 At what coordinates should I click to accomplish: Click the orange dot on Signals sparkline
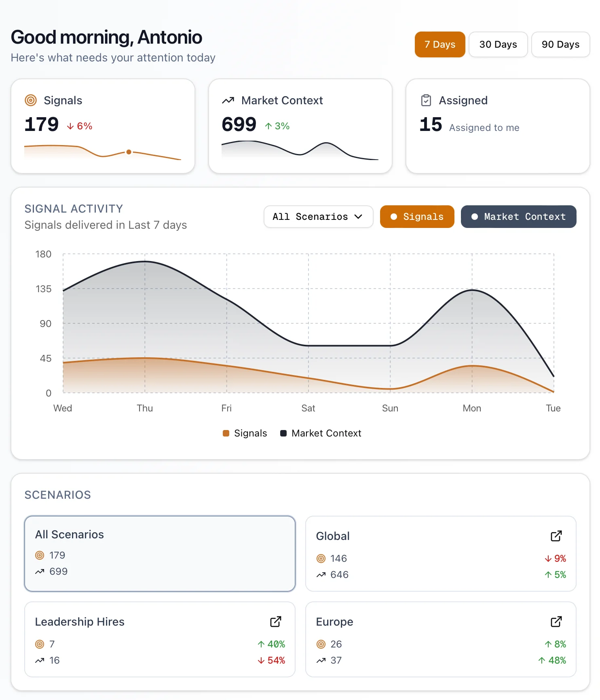pyautogui.click(x=129, y=152)
